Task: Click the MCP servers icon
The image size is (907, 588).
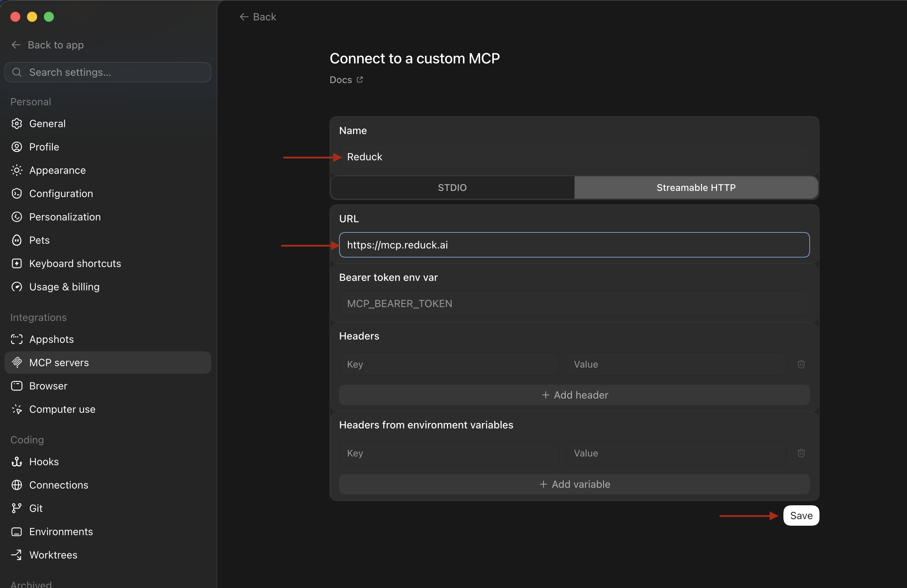Action: coord(17,362)
